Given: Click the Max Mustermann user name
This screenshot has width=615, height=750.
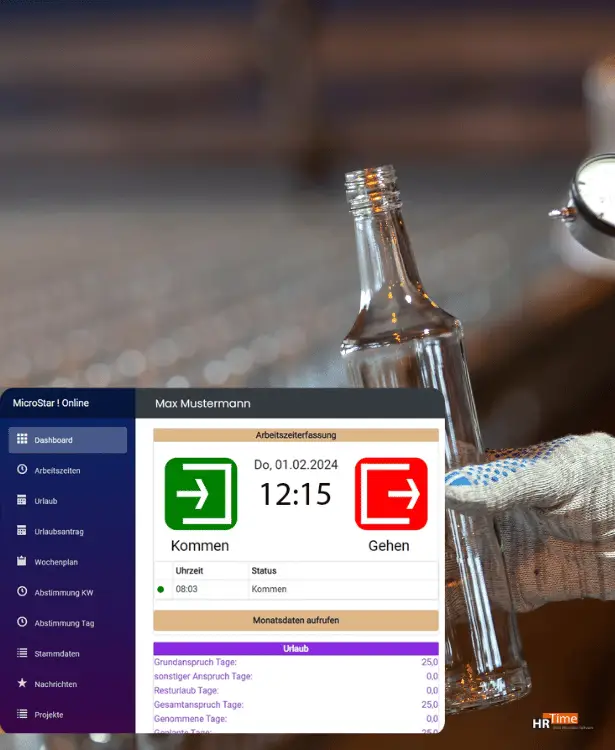Looking at the screenshot, I should click(x=203, y=403).
